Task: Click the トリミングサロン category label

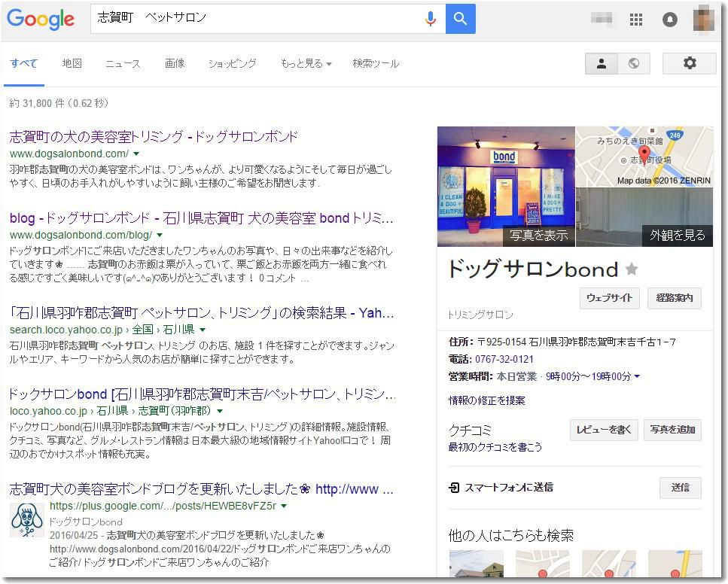Action: tap(480, 315)
